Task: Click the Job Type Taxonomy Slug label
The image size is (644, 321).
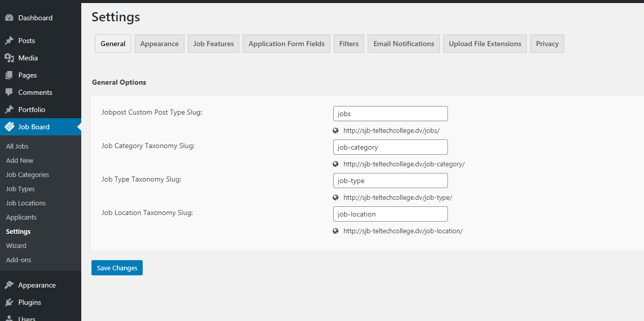Action: 141,179
